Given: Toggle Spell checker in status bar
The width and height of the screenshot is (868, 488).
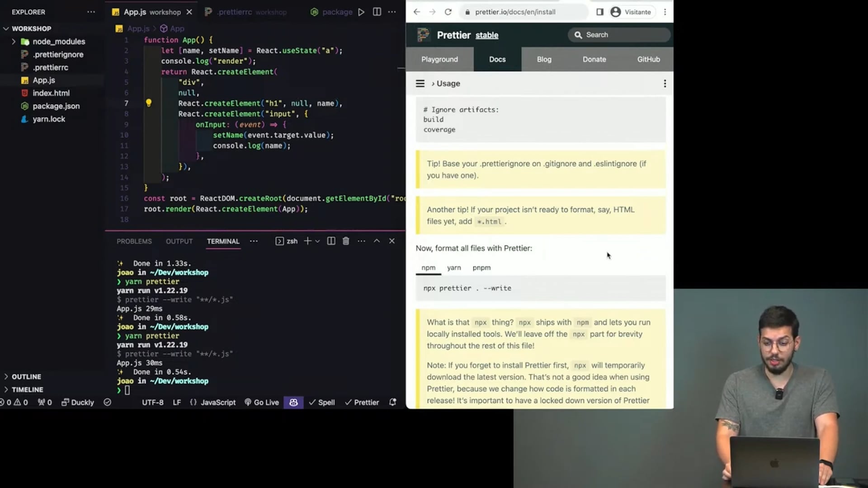Looking at the screenshot, I should [322, 402].
